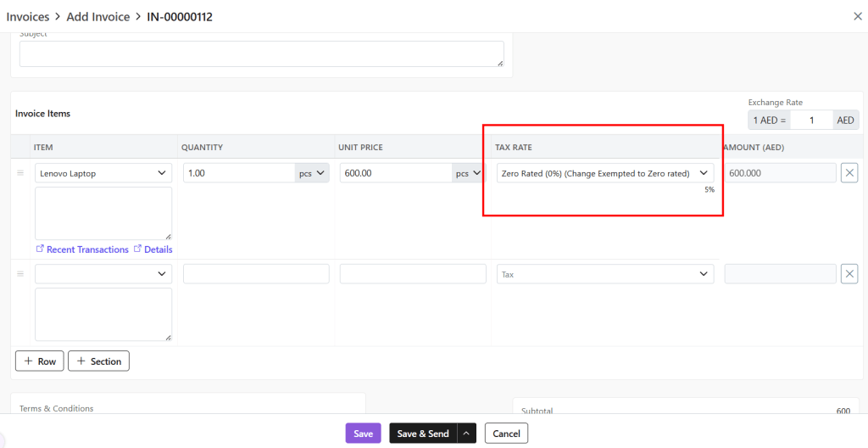
Task: Delete the empty second invoice row
Action: coord(849,274)
